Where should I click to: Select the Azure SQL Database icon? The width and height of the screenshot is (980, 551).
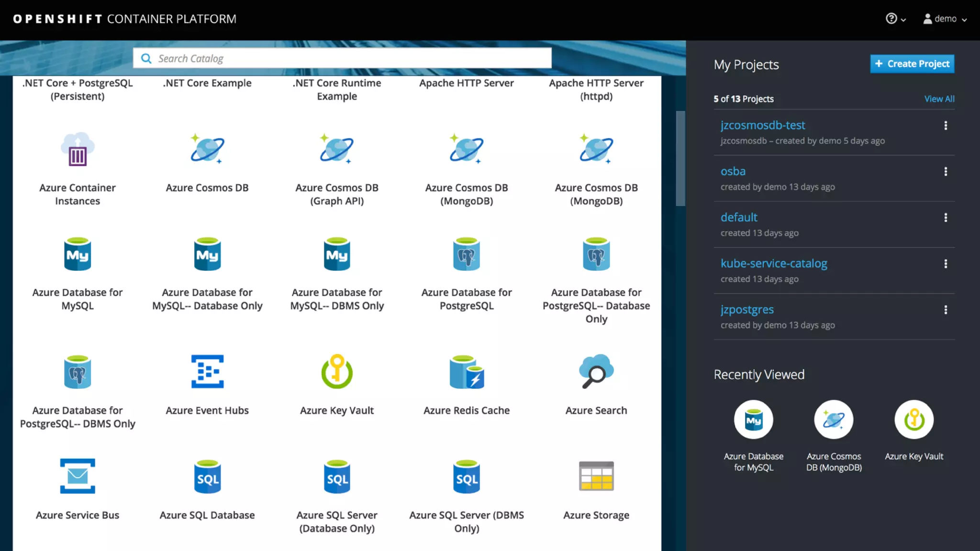(x=207, y=476)
